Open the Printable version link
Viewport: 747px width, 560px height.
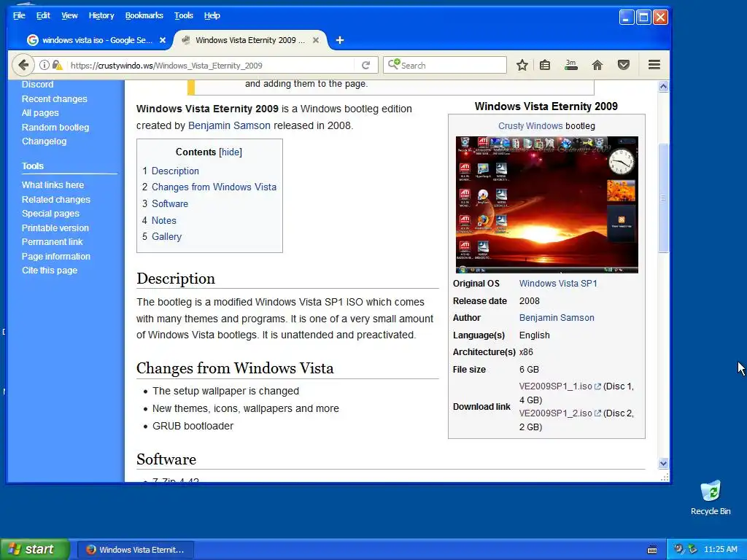[55, 227]
